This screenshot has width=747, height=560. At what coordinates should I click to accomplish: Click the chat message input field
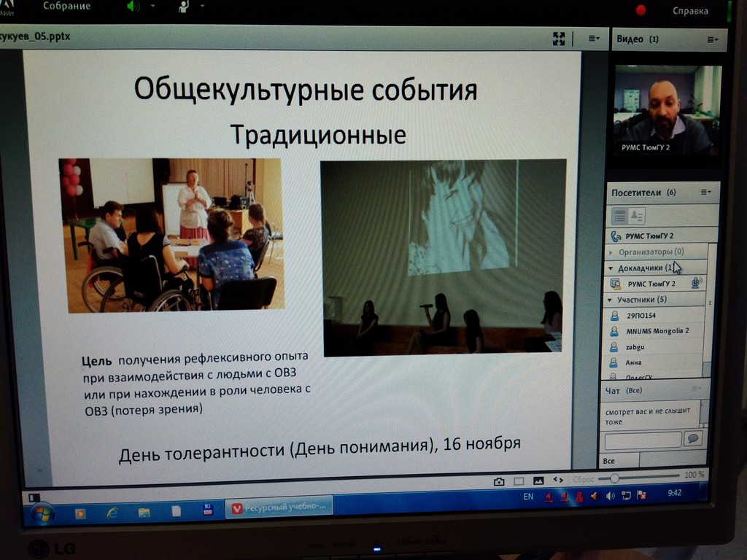[x=643, y=440]
